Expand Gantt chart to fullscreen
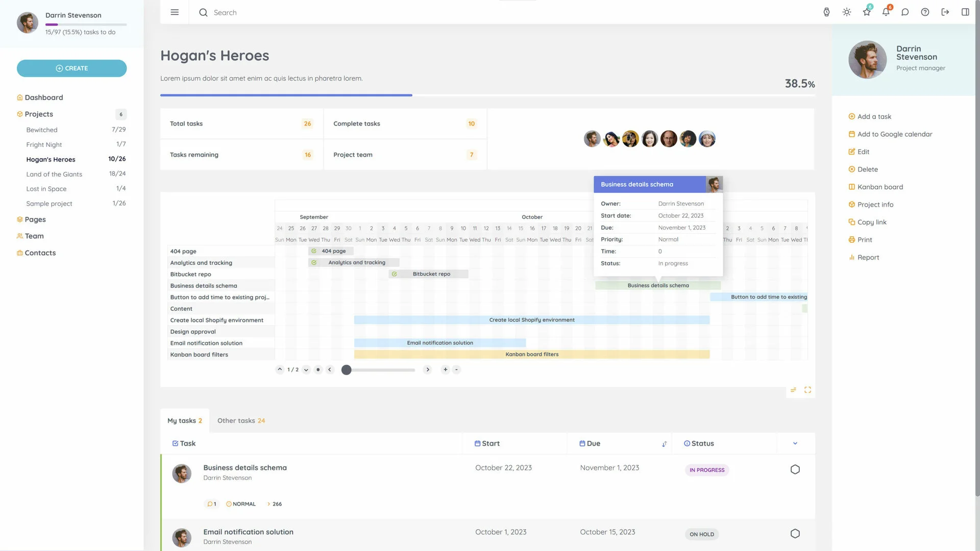This screenshot has width=980, height=551. 807,390
